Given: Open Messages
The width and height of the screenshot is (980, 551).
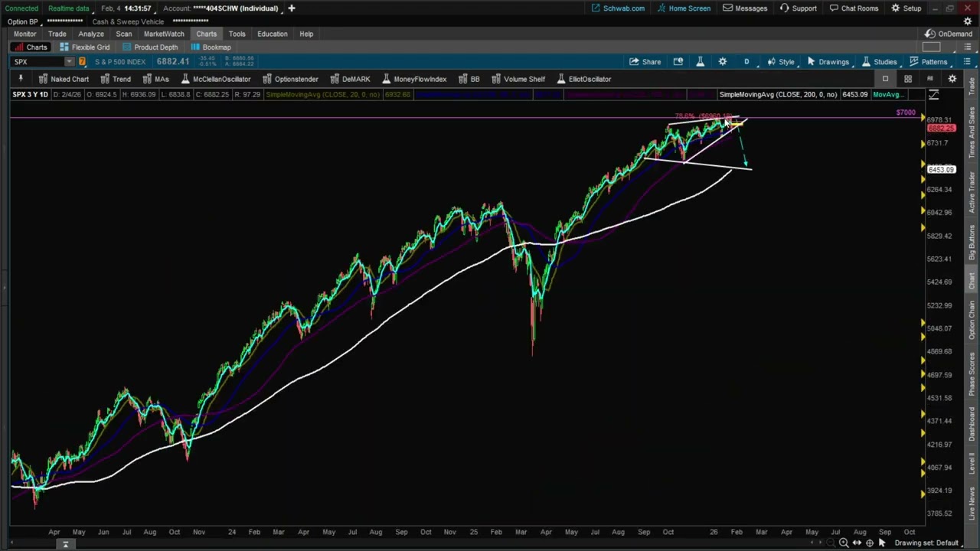Looking at the screenshot, I should tap(745, 8).
